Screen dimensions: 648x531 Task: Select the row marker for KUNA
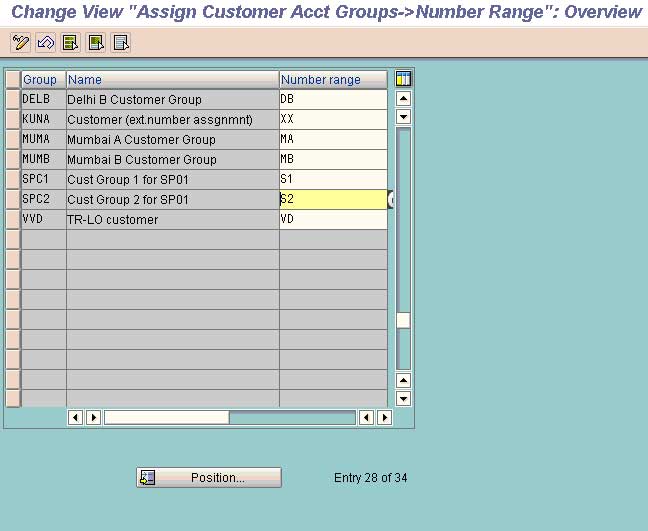pyautogui.click(x=13, y=119)
